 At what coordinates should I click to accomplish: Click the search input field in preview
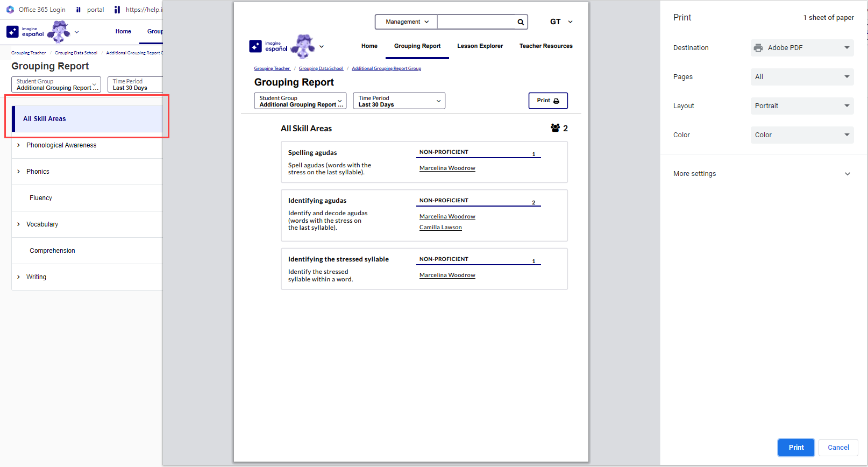coord(476,22)
